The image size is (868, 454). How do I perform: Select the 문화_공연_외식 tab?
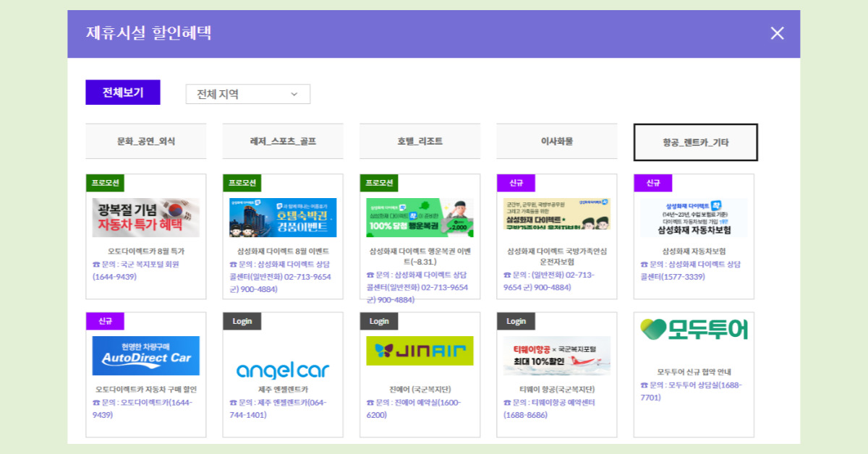tap(146, 142)
